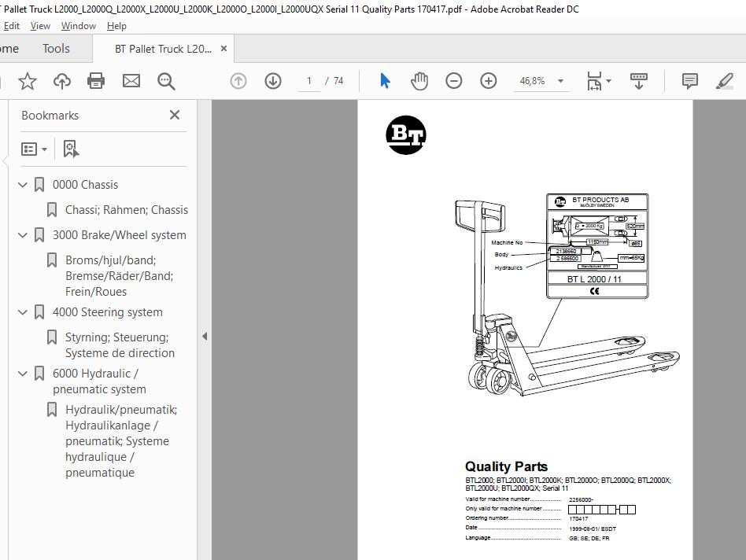This screenshot has width=746, height=560.
Task: Click the upload to cloud icon
Action: (62, 81)
